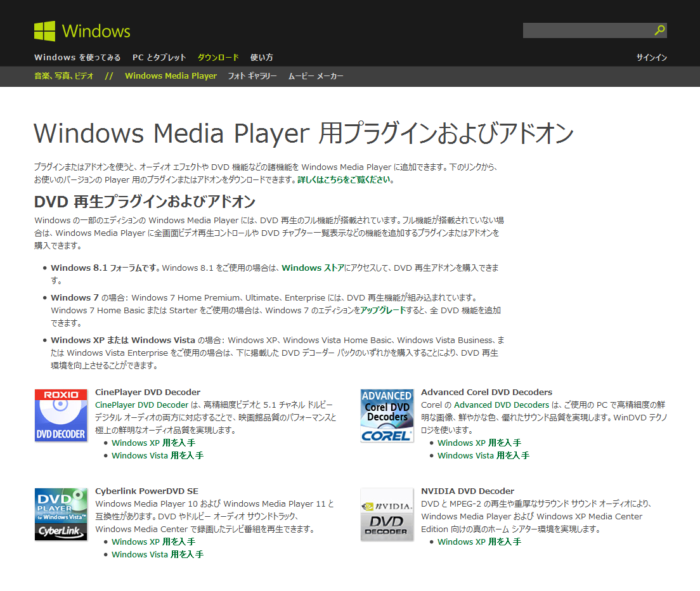Click the 'Windows Media Player 用プラグインおよびアドオン' page title

click(304, 133)
